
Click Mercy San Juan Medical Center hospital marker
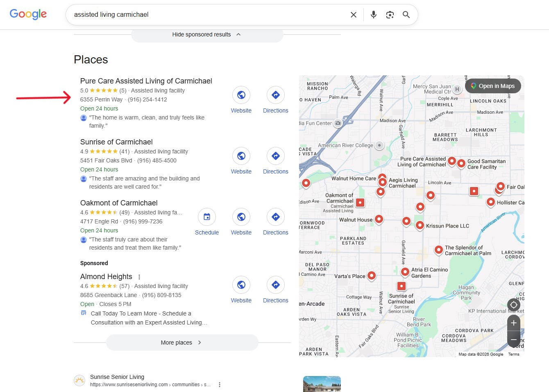(x=457, y=89)
